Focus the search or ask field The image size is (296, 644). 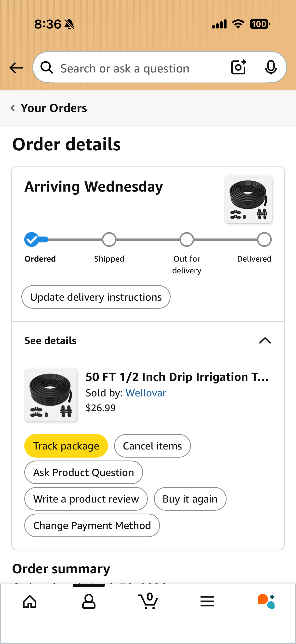pos(140,68)
